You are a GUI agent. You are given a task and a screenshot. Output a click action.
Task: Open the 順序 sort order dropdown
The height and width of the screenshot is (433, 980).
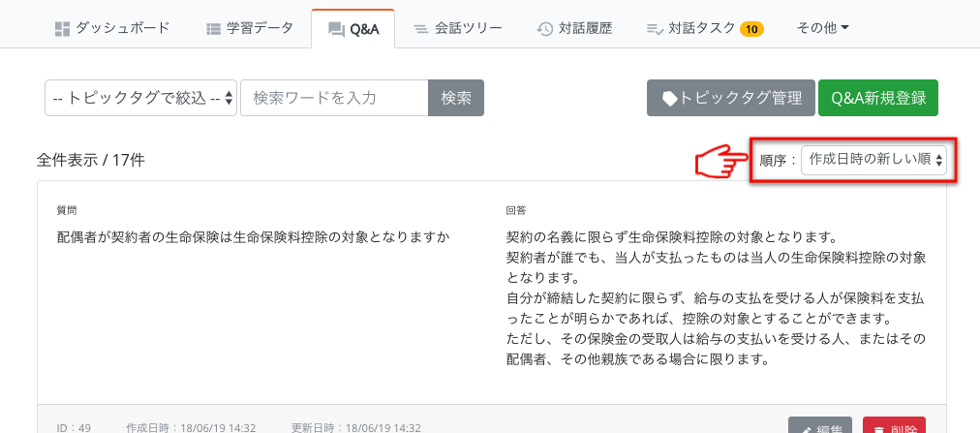click(873, 159)
